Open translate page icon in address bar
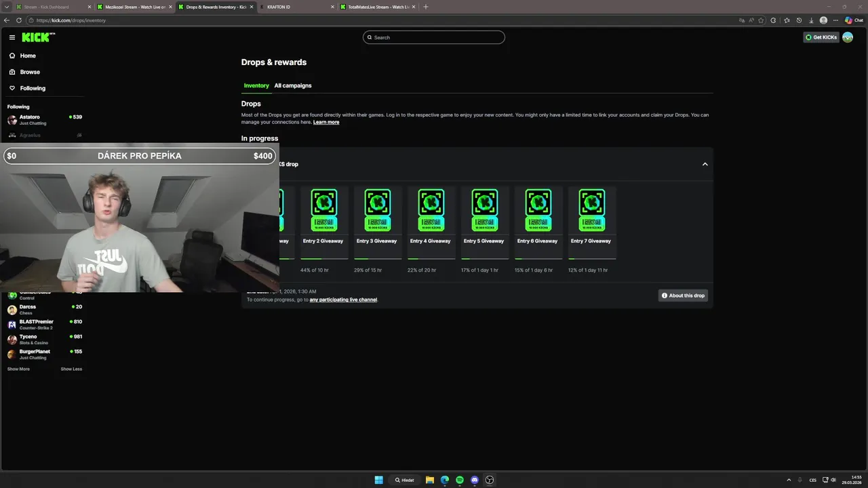Image resolution: width=868 pixels, height=488 pixels. pyautogui.click(x=742, y=20)
